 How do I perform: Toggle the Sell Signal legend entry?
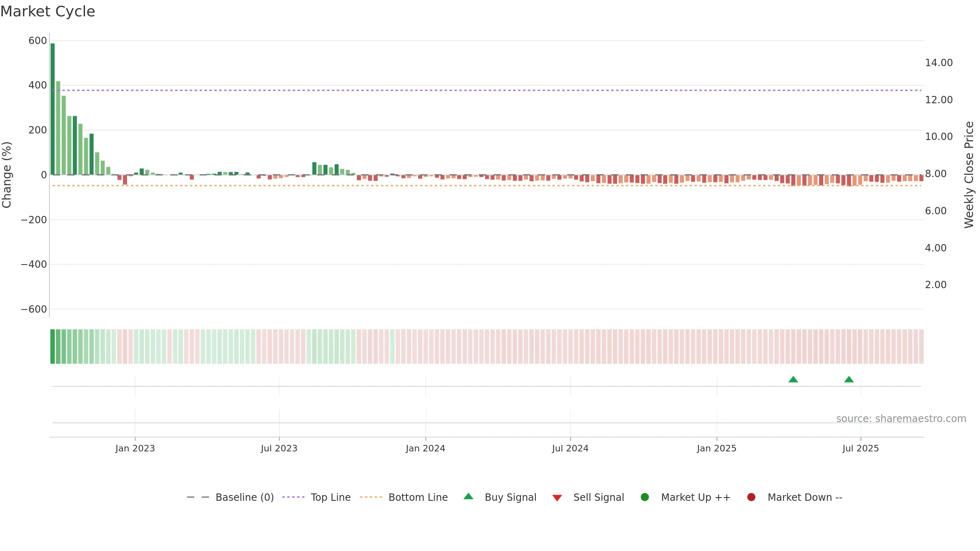pyautogui.click(x=588, y=497)
